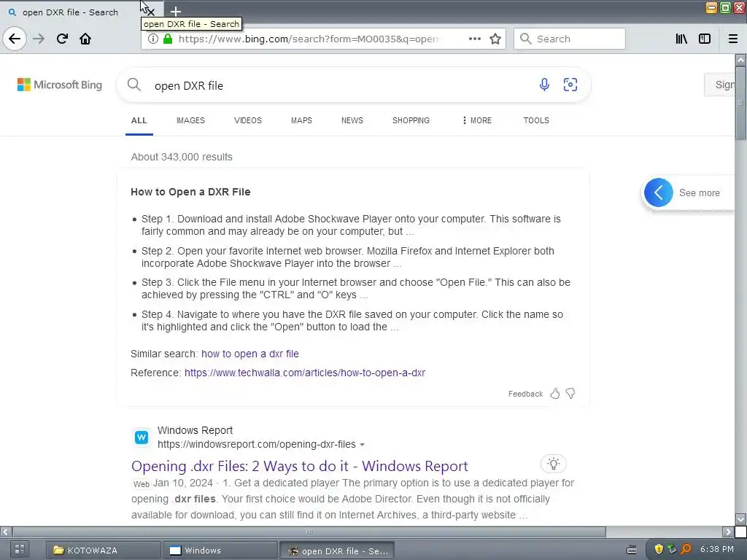This screenshot has height=560, width=747.
Task: Give thumbs down feedback on answer
Action: click(570, 393)
